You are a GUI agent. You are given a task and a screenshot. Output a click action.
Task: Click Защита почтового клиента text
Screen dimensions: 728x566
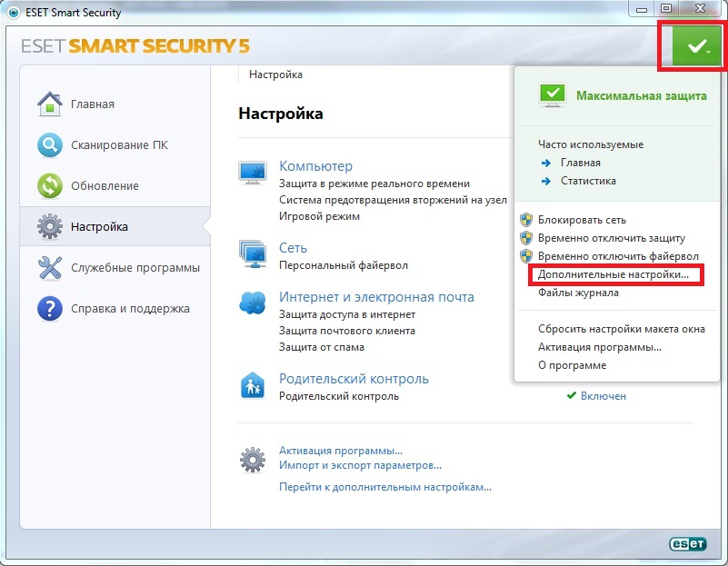click(347, 331)
